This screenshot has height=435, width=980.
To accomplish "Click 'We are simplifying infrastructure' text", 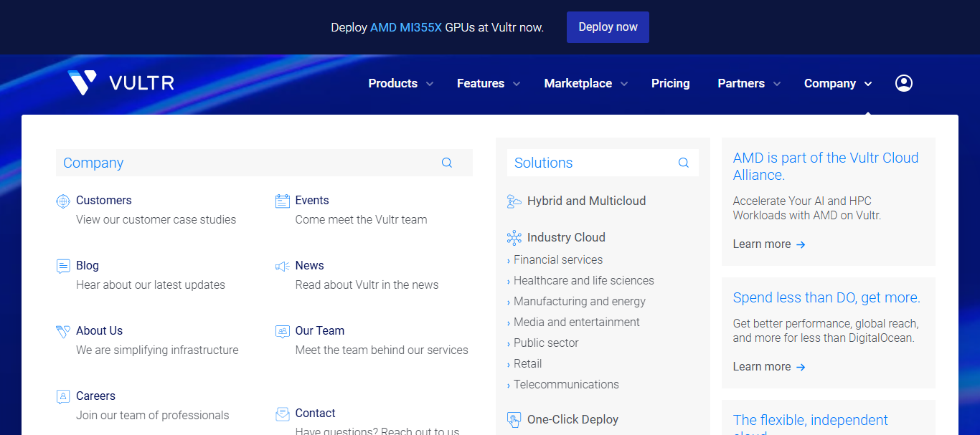I will pos(157,350).
